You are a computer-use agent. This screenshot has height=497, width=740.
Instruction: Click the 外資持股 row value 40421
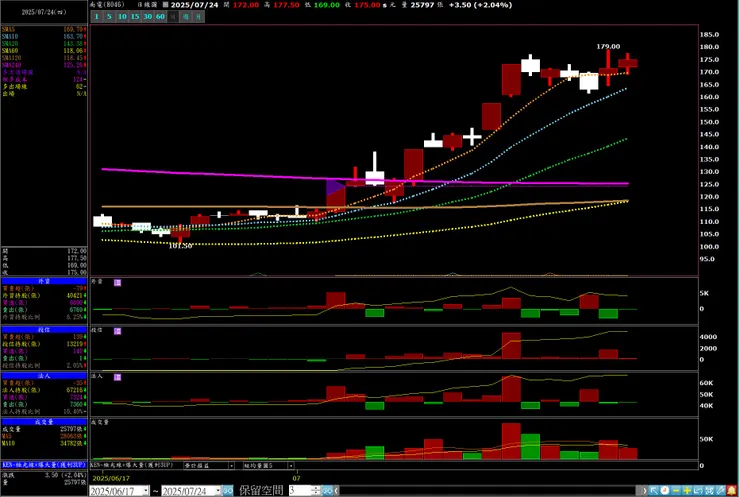pos(44,295)
